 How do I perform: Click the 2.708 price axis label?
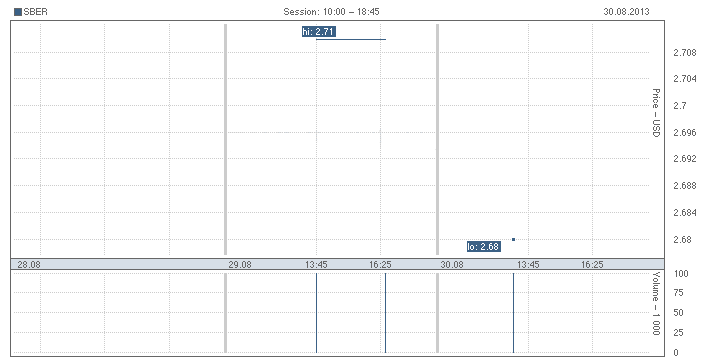pos(685,53)
